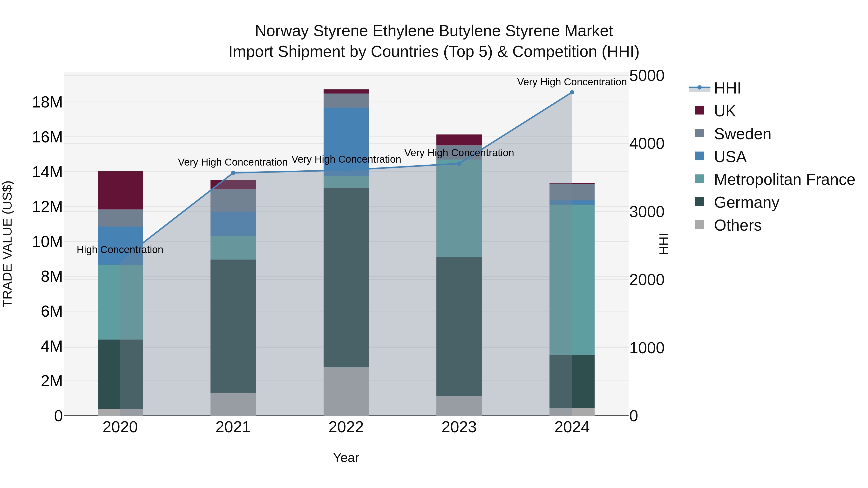This screenshot has height=488, width=868.
Task: Click the chart title text
Action: 434,41
